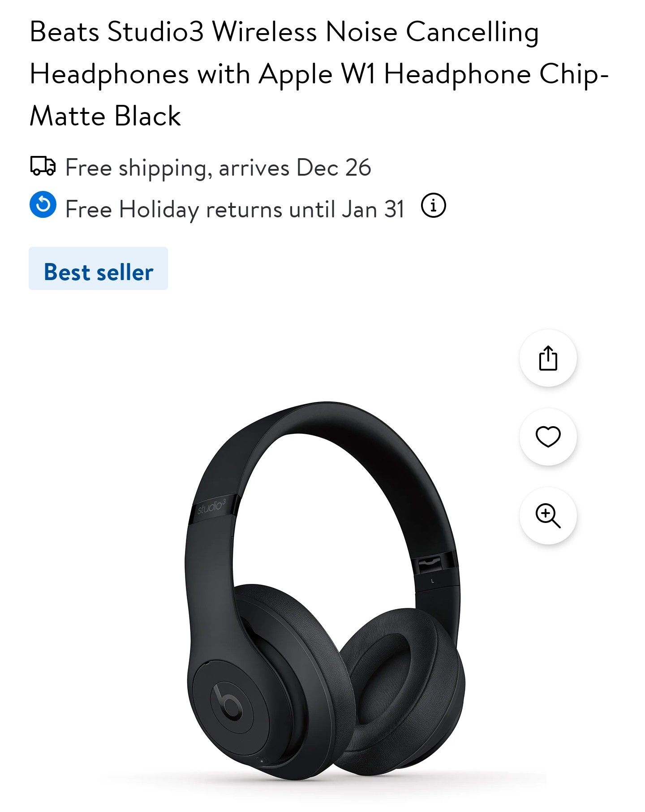
Task: Click 'Dec 26' arrival date text
Action: click(x=334, y=168)
